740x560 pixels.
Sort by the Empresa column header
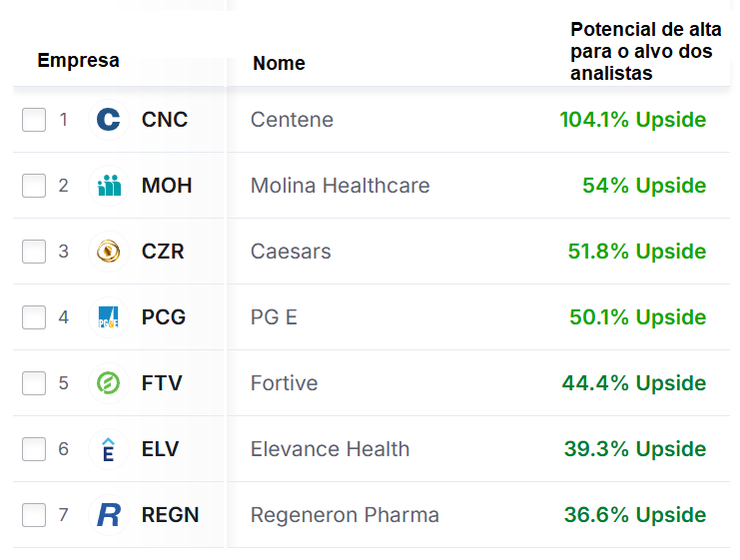coord(78,60)
